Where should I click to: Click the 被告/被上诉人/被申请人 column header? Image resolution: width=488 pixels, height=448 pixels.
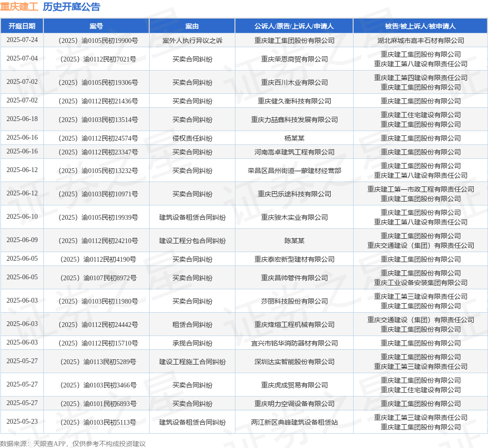[420, 26]
